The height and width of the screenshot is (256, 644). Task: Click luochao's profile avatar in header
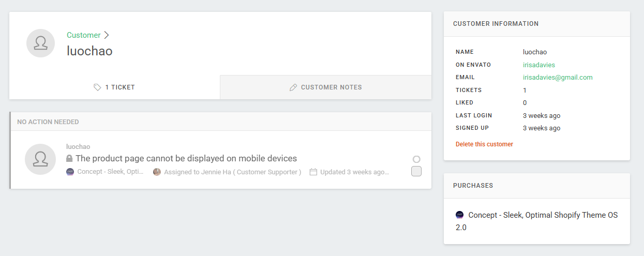tap(41, 43)
